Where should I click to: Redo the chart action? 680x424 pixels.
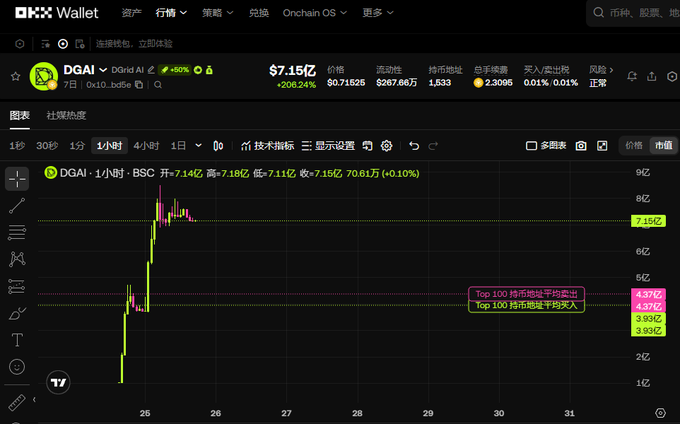(x=433, y=146)
